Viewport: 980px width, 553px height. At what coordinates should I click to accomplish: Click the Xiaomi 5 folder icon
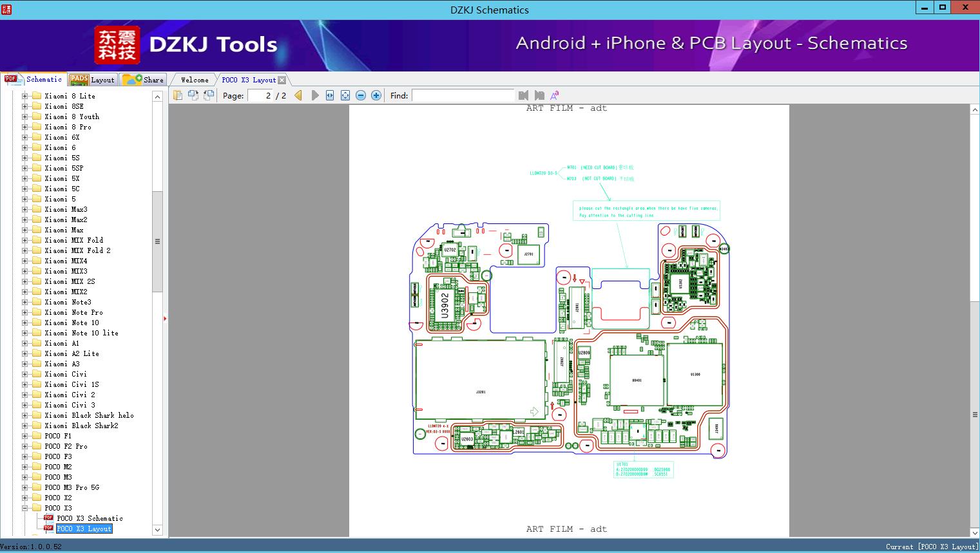pos(37,199)
